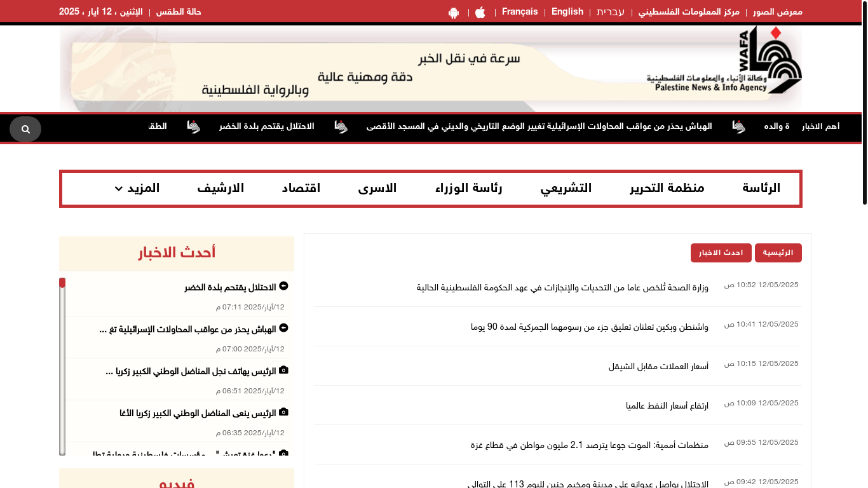Switch language to English
The image size is (868, 488).
click(567, 11)
